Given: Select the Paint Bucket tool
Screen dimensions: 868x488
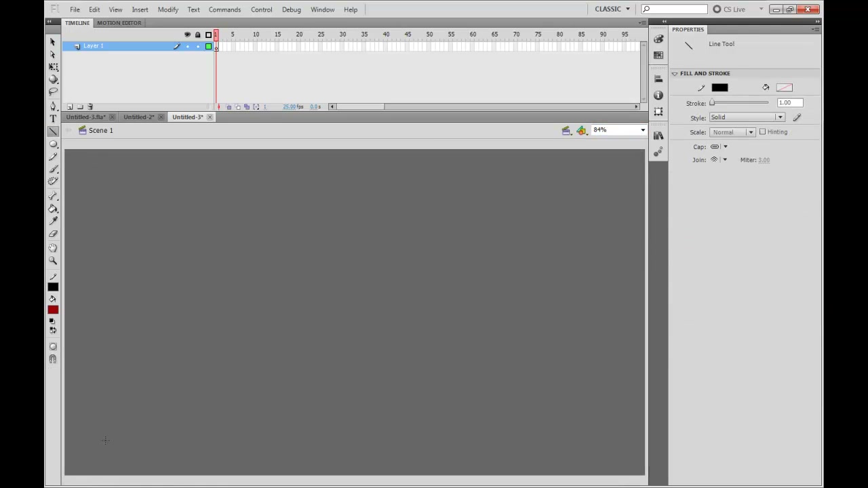Looking at the screenshot, I should click(53, 209).
